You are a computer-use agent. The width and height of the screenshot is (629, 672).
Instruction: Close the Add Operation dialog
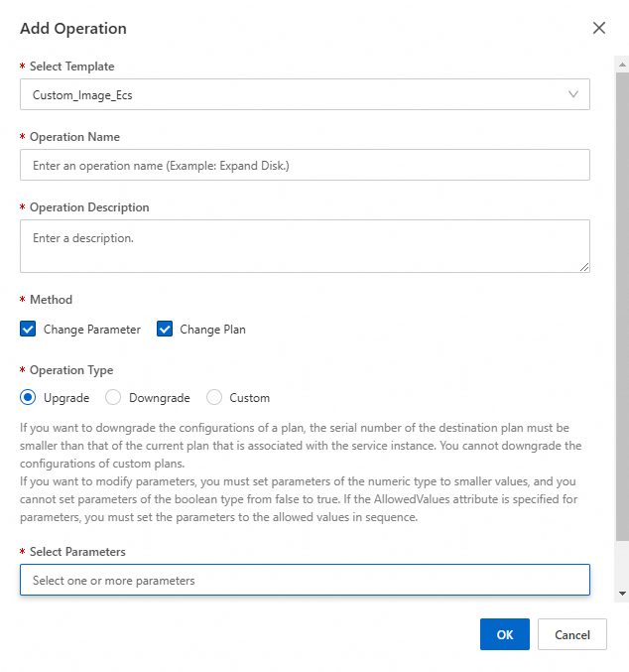pyautogui.click(x=599, y=28)
